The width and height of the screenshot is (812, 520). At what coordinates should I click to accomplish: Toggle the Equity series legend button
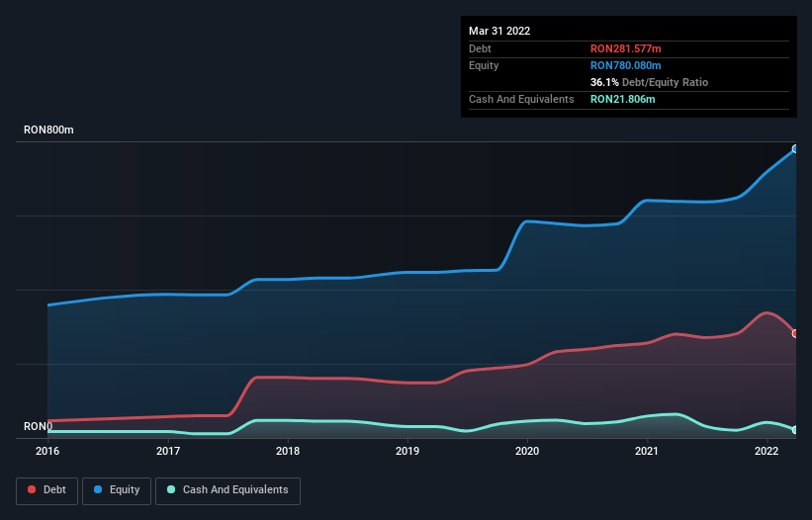click(117, 490)
